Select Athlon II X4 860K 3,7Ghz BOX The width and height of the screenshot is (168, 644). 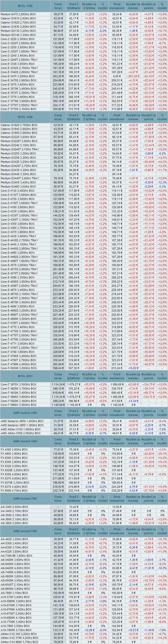tap(20, 642)
